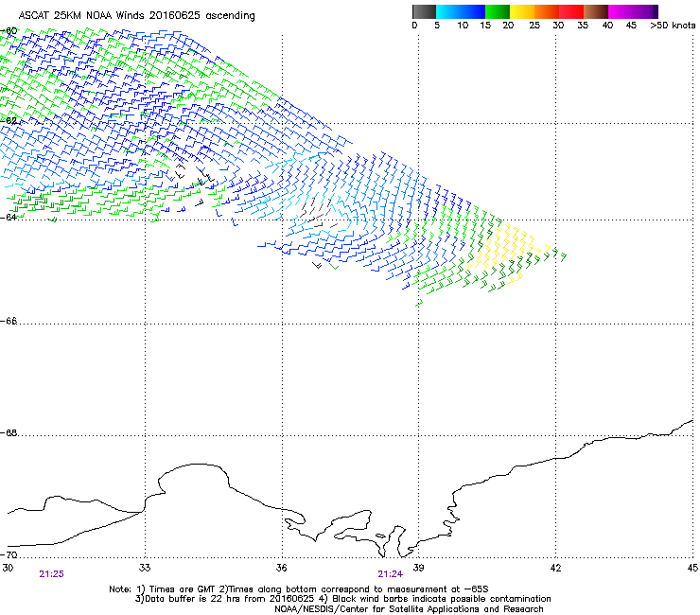Click the title 'ASCAT 25KM NOAA Winds 20160625 ascending'
700x615 pixels.
click(x=136, y=16)
